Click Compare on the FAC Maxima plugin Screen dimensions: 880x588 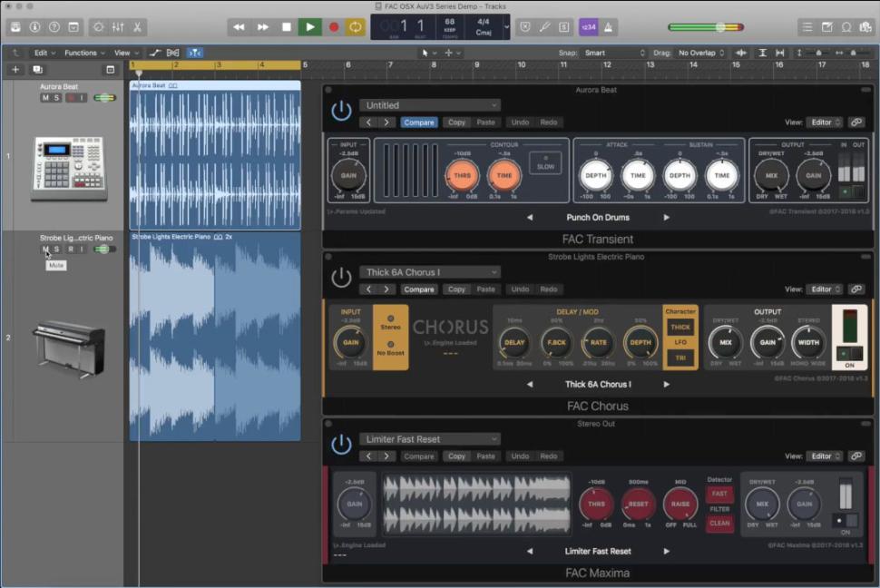[418, 456]
